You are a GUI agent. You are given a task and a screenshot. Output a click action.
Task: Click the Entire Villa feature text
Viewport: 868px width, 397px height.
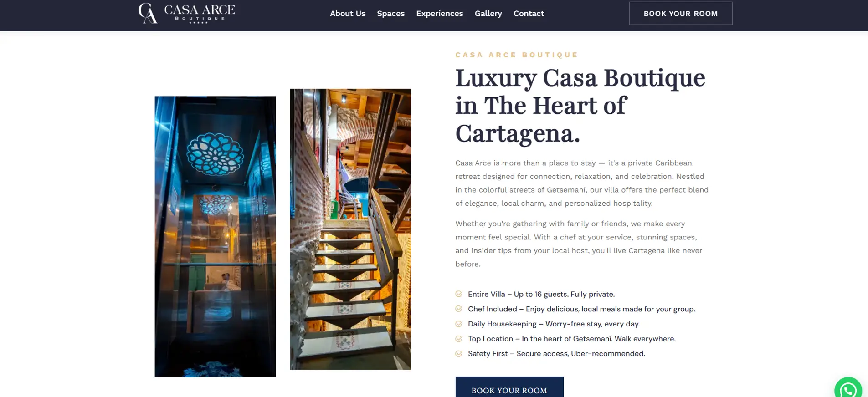coord(541,294)
